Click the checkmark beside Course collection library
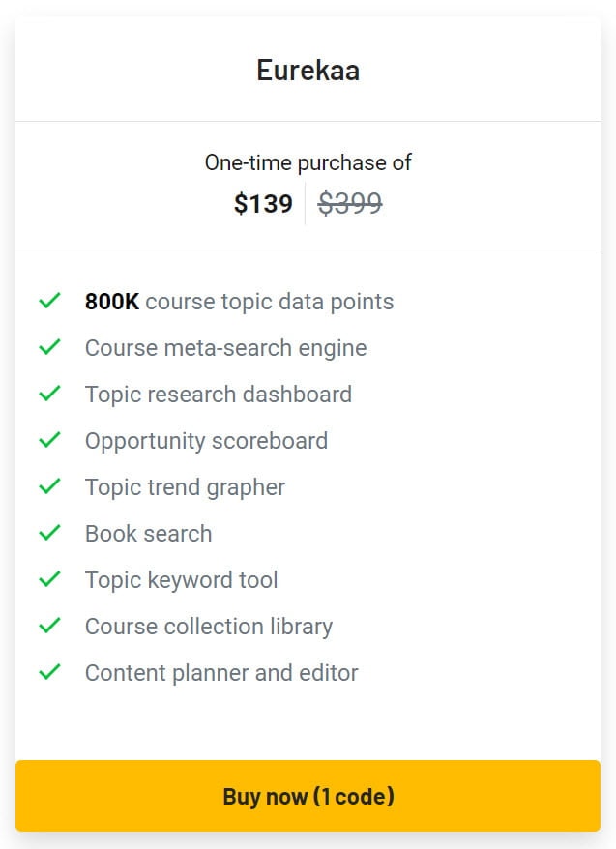616x849 pixels. tap(49, 626)
